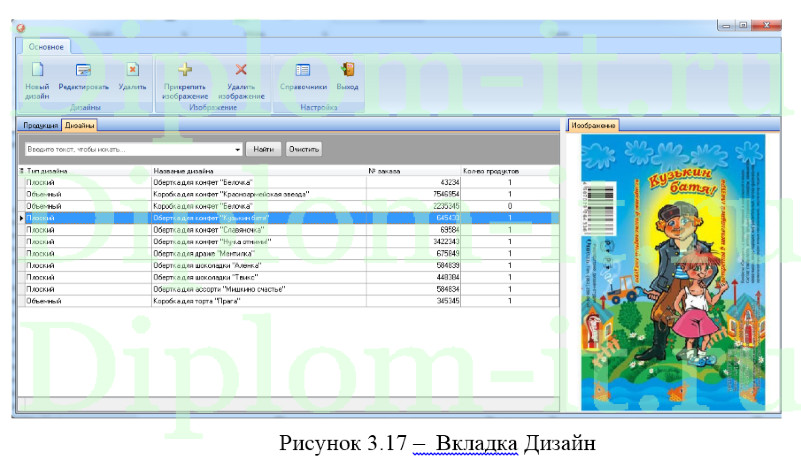Image resolution: width=801 pixels, height=460 pixels.
Task: Click order number cell 7546954
Action: [x=413, y=194]
